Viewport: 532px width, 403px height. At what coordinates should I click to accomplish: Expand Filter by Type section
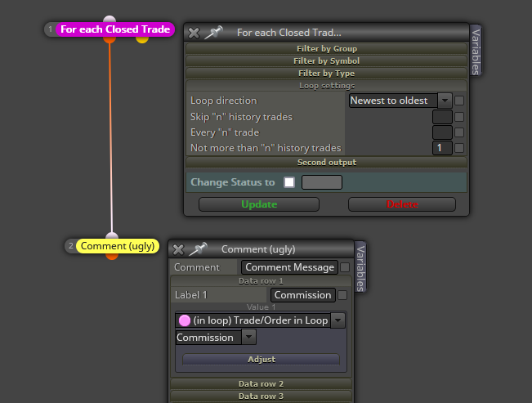[326, 73]
